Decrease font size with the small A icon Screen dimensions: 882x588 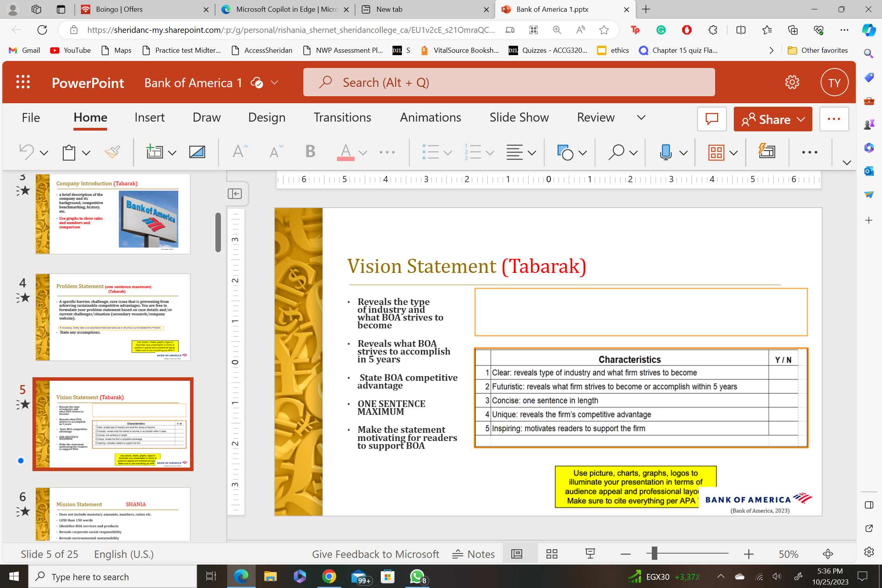[276, 151]
